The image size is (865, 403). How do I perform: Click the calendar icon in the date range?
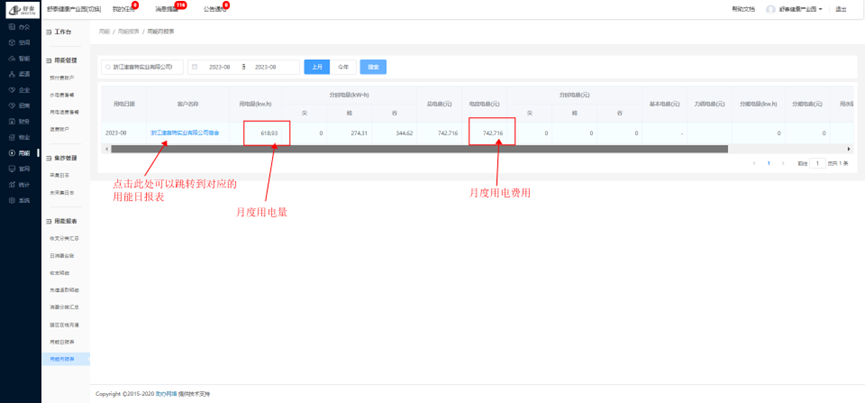tap(195, 67)
